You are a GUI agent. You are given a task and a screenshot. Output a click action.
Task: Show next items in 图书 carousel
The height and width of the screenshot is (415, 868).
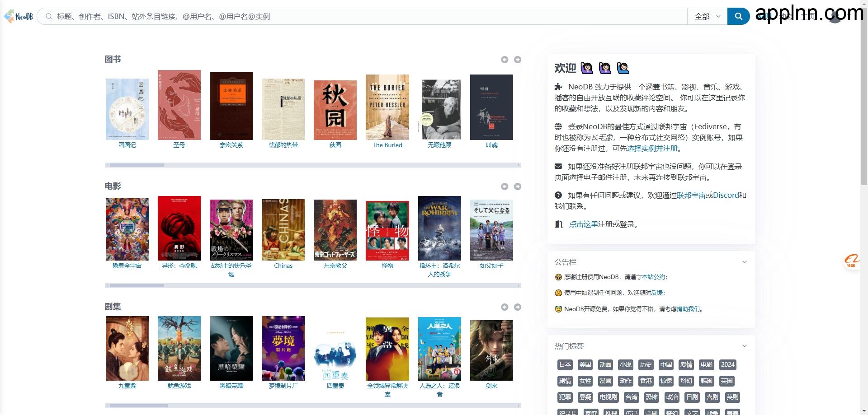[518, 60]
